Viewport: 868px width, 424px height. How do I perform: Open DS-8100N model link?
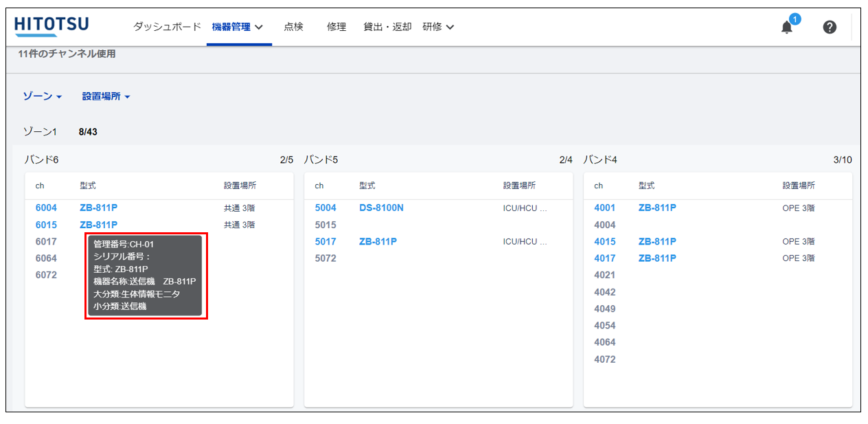coord(381,208)
